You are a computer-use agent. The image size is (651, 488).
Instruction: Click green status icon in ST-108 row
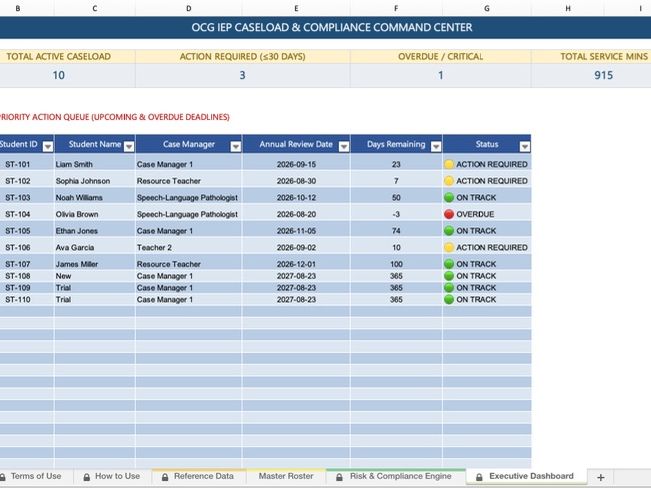449,276
